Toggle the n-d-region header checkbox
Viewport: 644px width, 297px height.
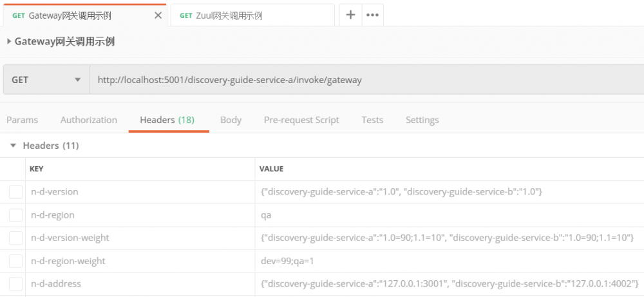(x=15, y=215)
